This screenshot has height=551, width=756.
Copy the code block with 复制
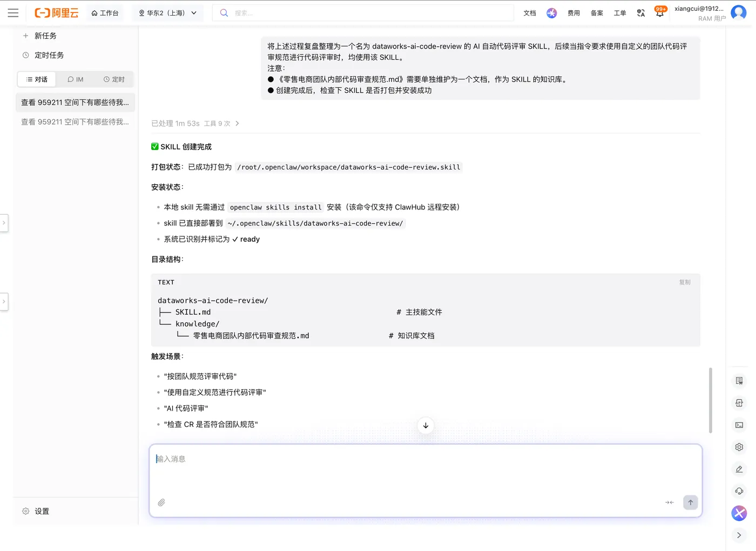[x=685, y=282]
